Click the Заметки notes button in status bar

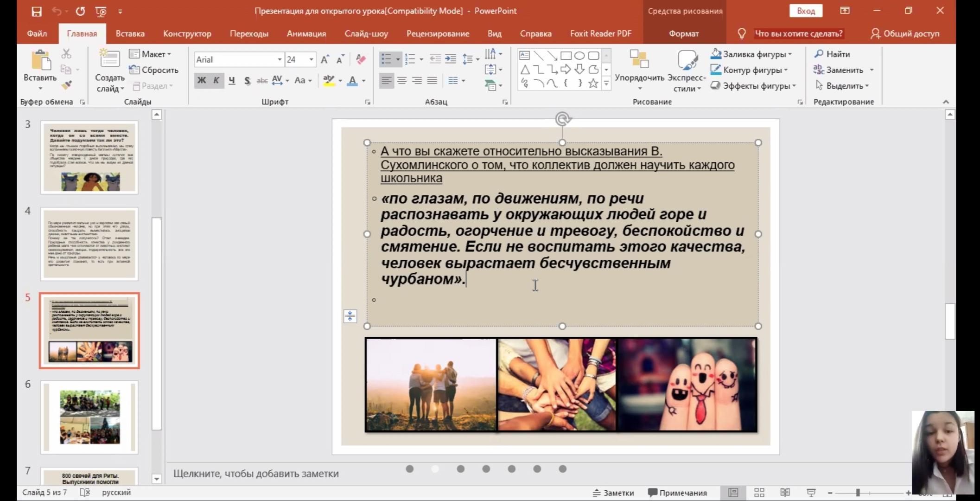(613, 493)
